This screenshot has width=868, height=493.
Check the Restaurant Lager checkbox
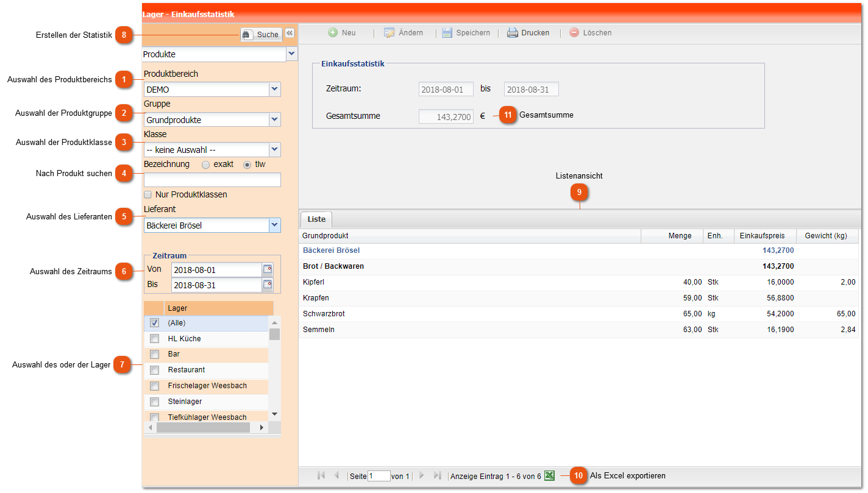click(x=154, y=371)
